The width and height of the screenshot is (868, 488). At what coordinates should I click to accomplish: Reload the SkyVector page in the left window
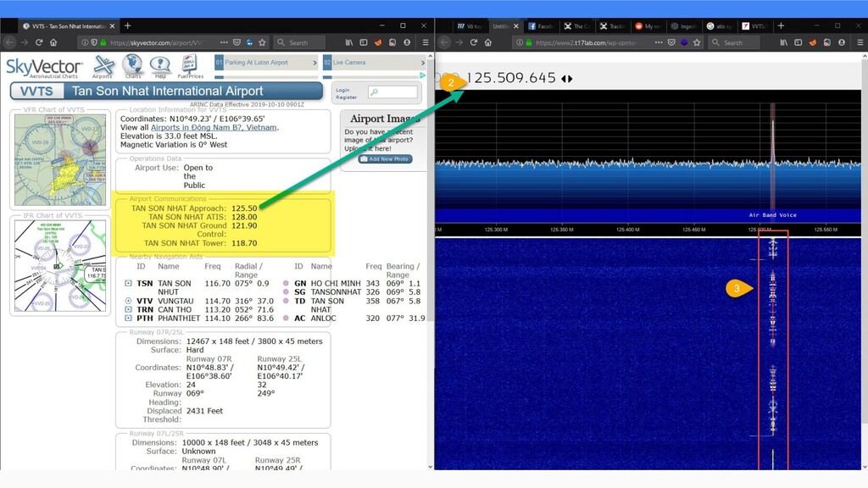pyautogui.click(x=39, y=42)
